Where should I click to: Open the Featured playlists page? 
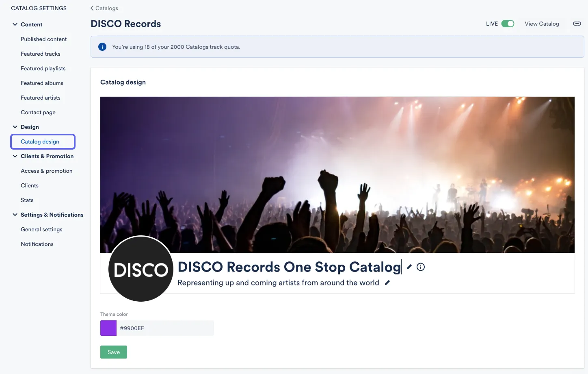[43, 68]
